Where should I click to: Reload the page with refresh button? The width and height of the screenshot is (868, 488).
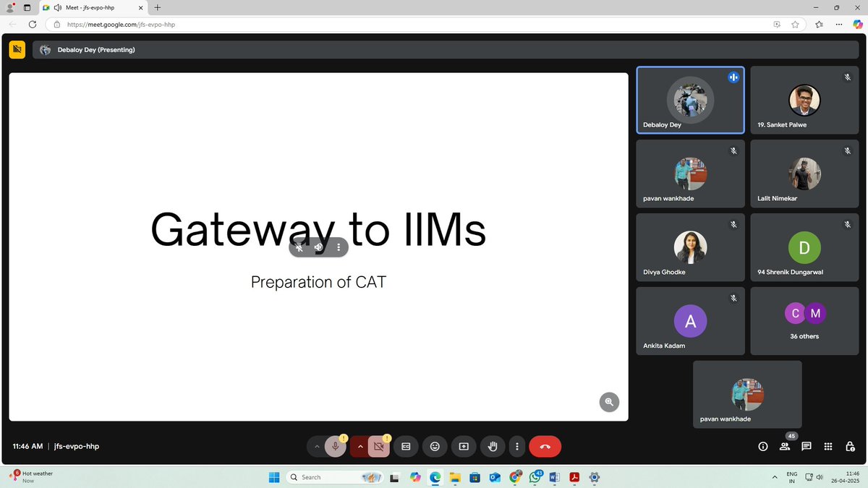(x=33, y=24)
